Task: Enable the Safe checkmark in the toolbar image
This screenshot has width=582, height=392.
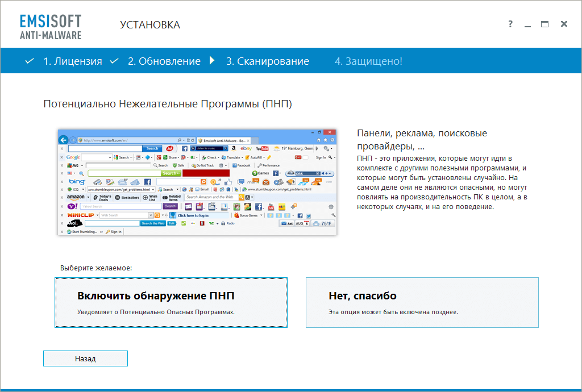Action: (177, 165)
